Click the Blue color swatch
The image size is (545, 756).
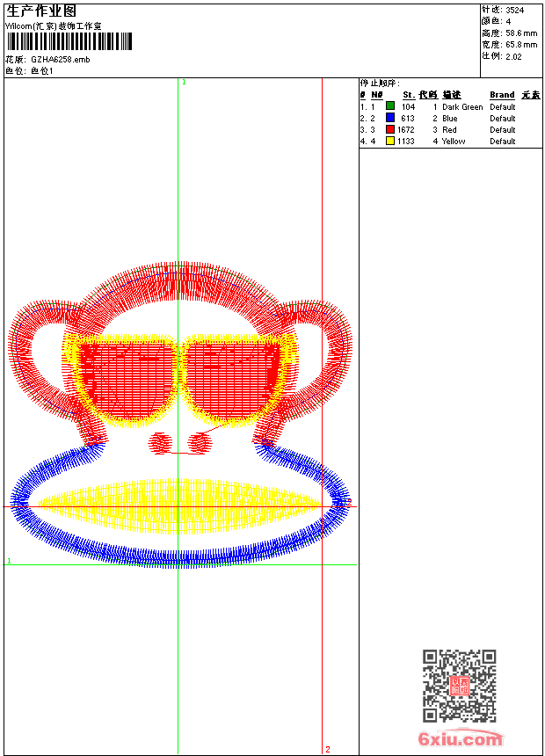coord(390,118)
